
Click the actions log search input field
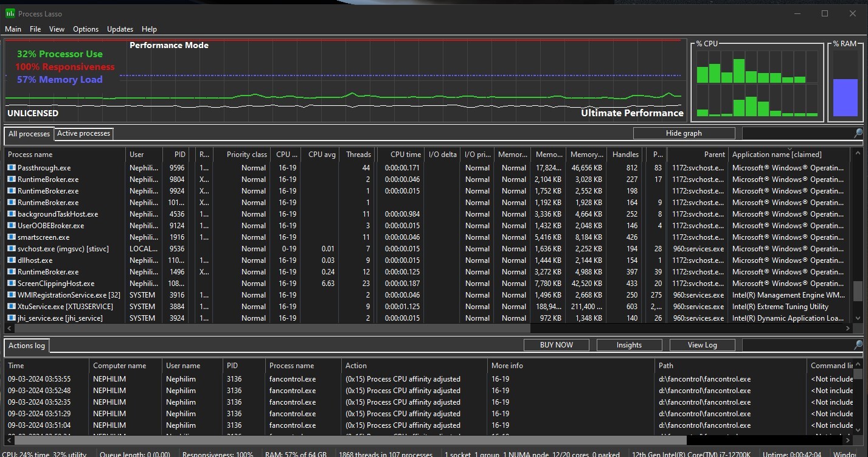click(x=797, y=345)
